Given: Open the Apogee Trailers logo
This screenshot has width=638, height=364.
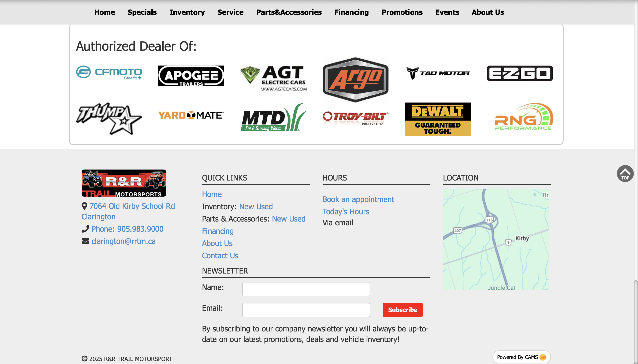Looking at the screenshot, I should (x=191, y=76).
